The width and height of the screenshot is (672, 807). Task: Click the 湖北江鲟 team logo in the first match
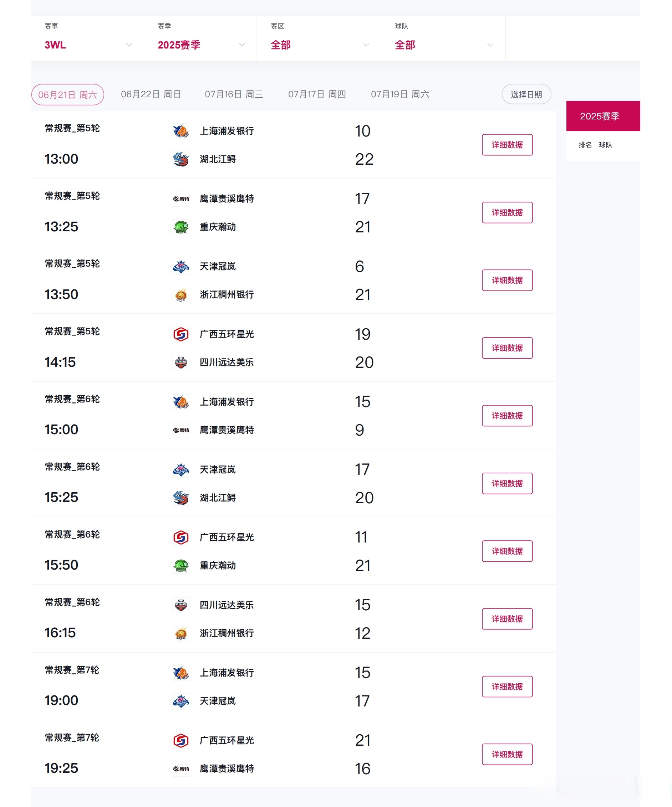(x=181, y=159)
